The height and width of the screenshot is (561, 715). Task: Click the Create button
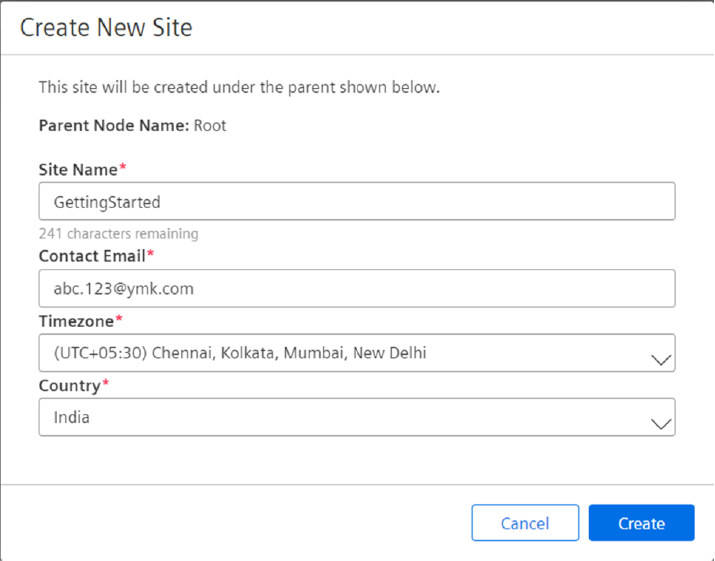(x=641, y=523)
